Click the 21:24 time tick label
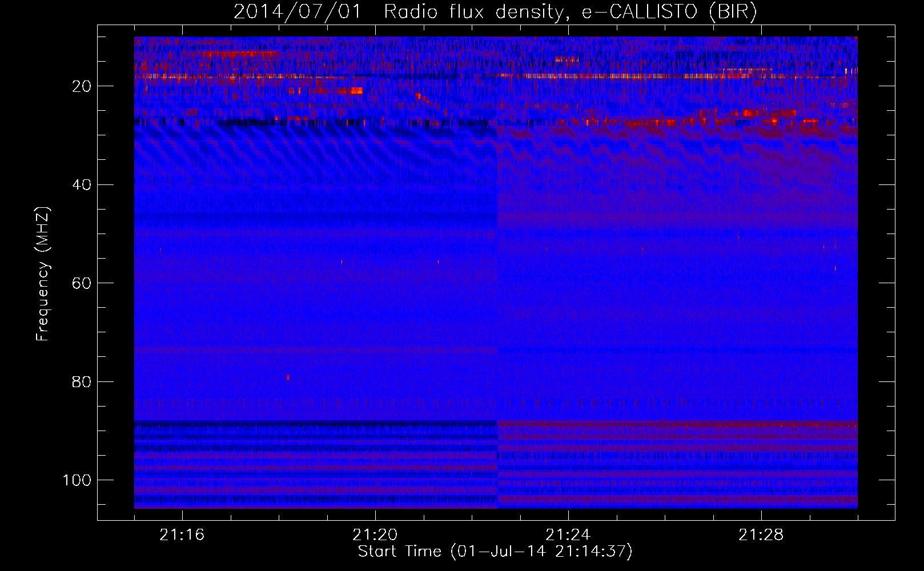The width and height of the screenshot is (924, 571). tap(568, 535)
